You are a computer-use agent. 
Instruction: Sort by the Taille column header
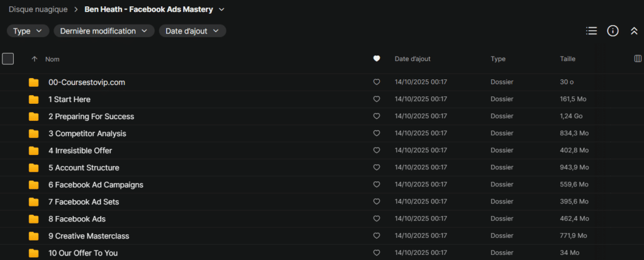click(x=567, y=59)
